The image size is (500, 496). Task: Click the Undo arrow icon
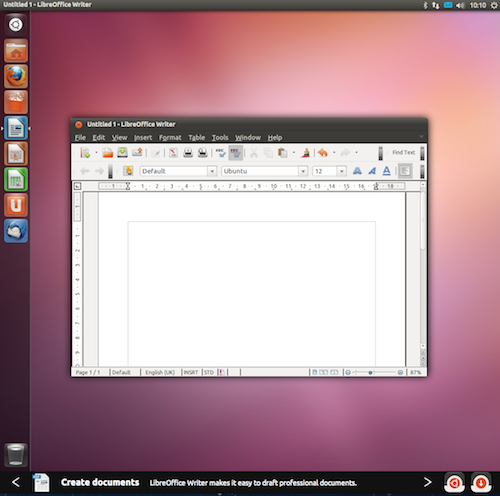tap(323, 153)
